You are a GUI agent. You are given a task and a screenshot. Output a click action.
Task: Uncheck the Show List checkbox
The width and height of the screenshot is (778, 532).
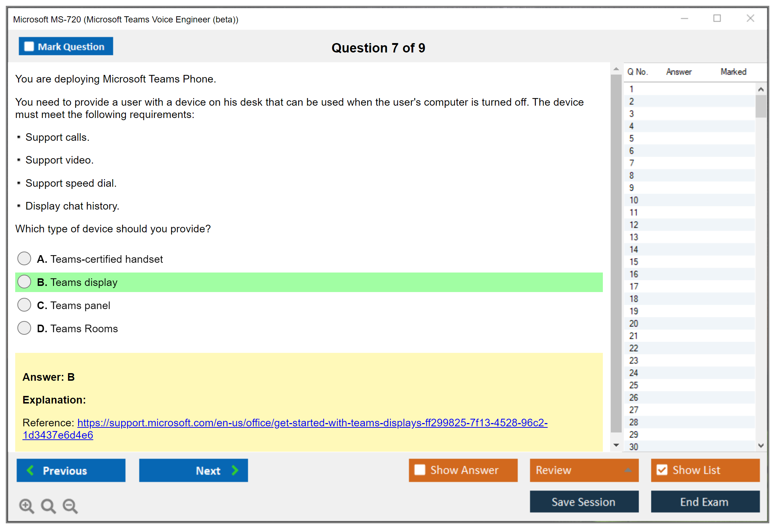click(662, 470)
